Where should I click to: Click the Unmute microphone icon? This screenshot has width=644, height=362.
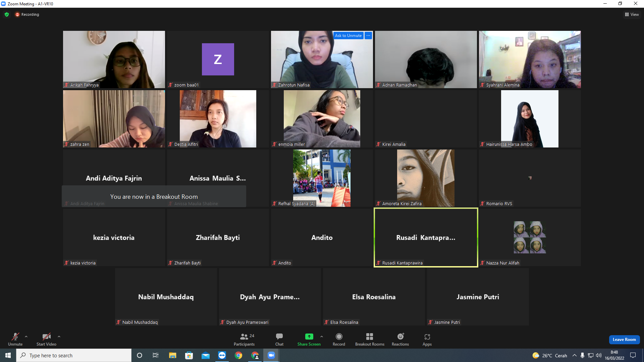click(x=15, y=337)
